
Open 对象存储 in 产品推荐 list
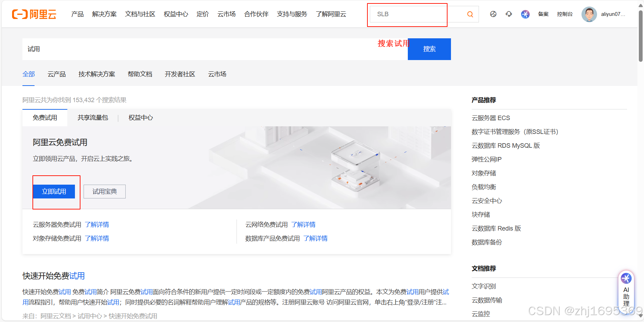pyautogui.click(x=484, y=173)
